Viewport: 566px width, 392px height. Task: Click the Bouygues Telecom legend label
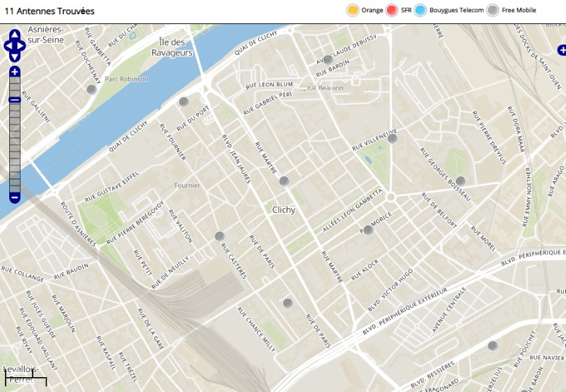point(456,11)
